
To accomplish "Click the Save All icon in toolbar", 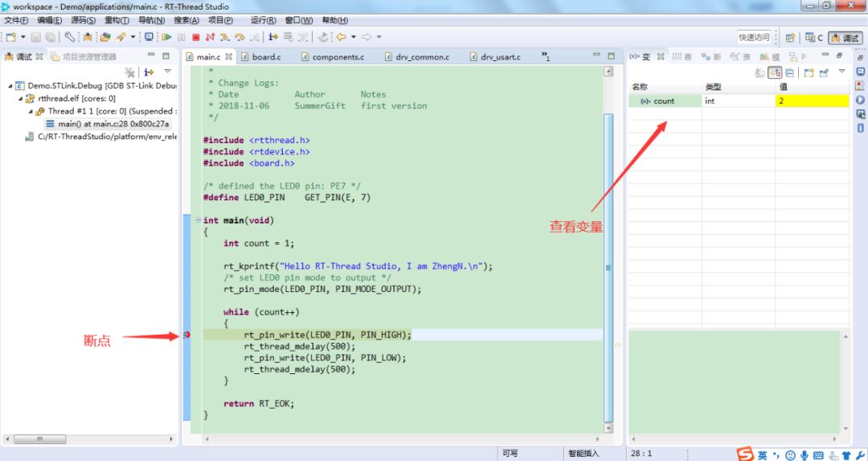I will [x=51, y=37].
